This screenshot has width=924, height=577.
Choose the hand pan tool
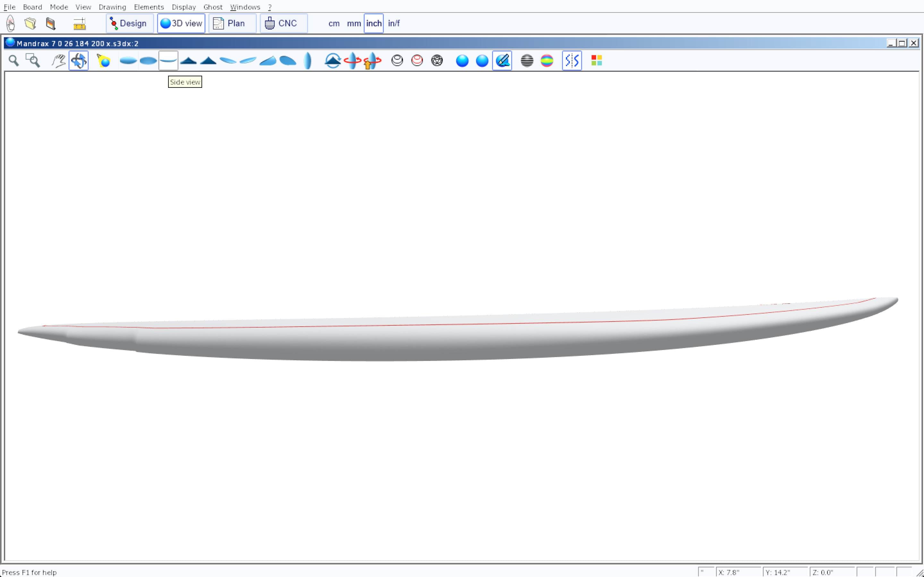coord(58,61)
